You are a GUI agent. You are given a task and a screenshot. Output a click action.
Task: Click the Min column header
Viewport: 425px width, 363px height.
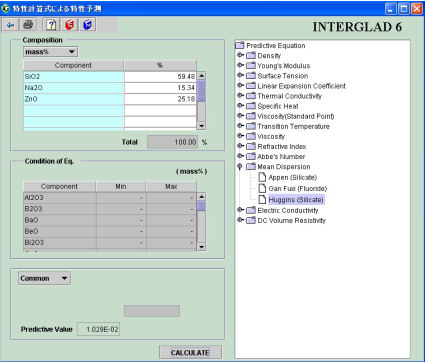(121, 186)
